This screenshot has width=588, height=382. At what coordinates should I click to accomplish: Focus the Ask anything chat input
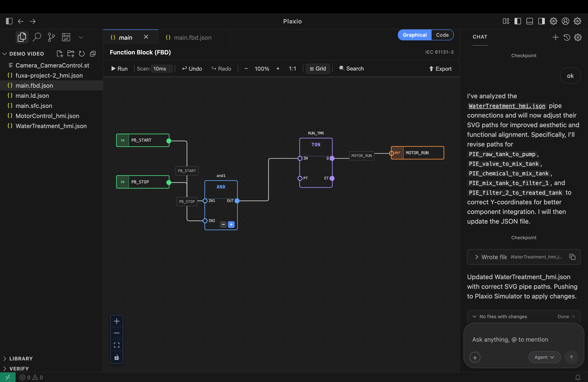524,340
